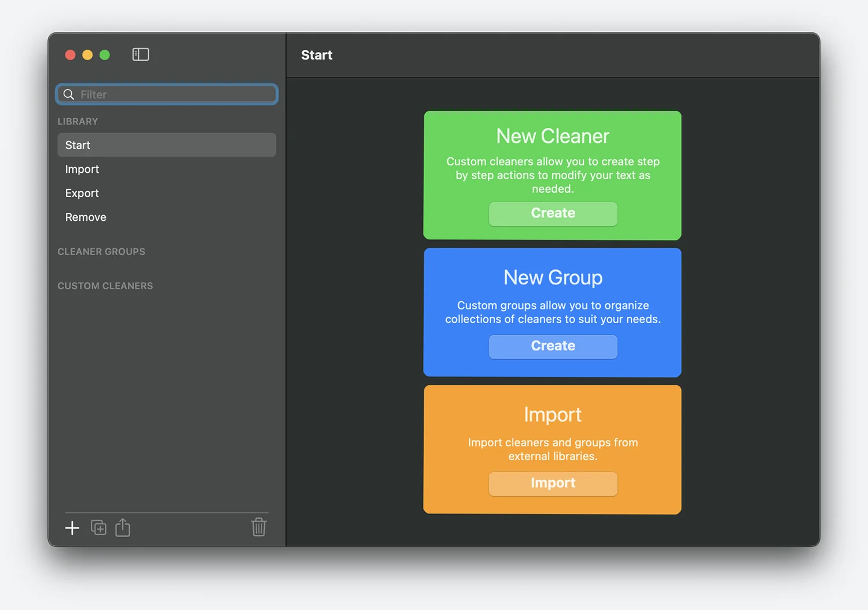Open Import in the Library sidebar
This screenshot has width=868, height=610.
[x=82, y=169]
